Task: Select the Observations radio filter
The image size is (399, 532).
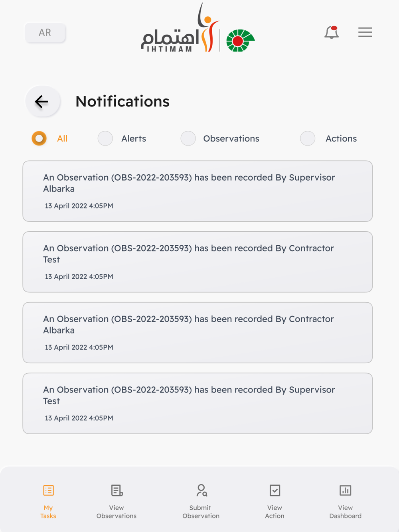Action: [x=188, y=138]
